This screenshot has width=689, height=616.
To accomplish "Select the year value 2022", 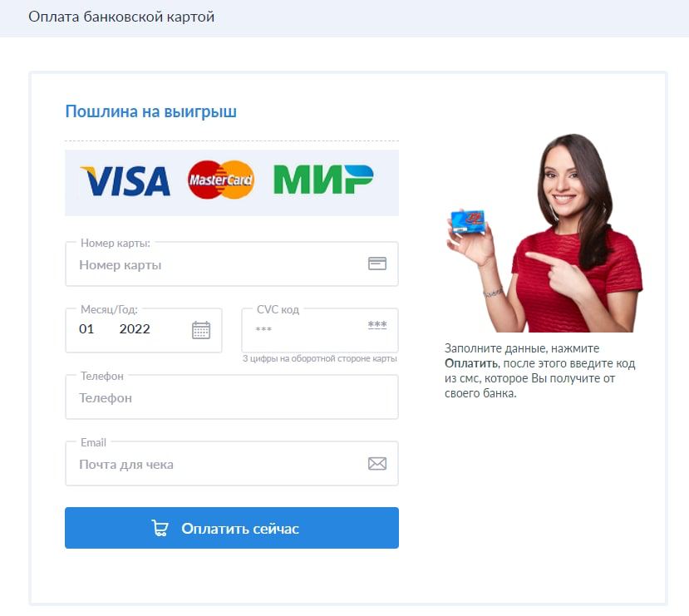I will [135, 329].
